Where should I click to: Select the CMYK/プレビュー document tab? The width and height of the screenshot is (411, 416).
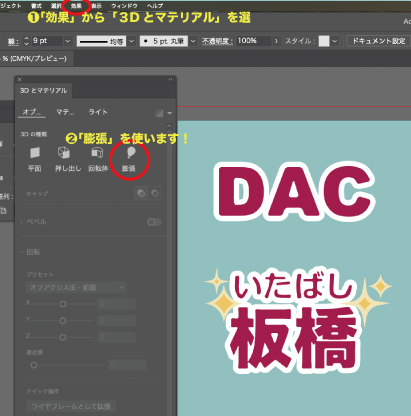pyautogui.click(x=35, y=59)
